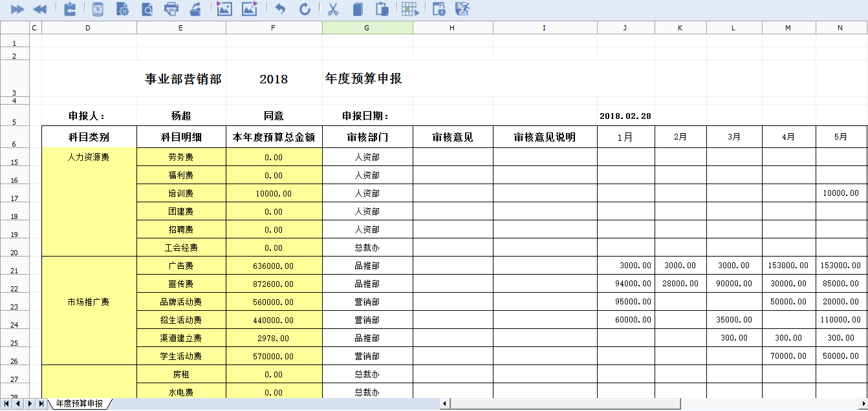Go to last sheet with navigation arrow
The width and height of the screenshot is (868, 411).
pyautogui.click(x=41, y=404)
